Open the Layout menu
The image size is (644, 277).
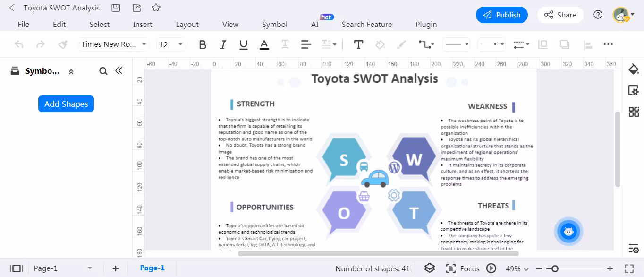point(187,24)
